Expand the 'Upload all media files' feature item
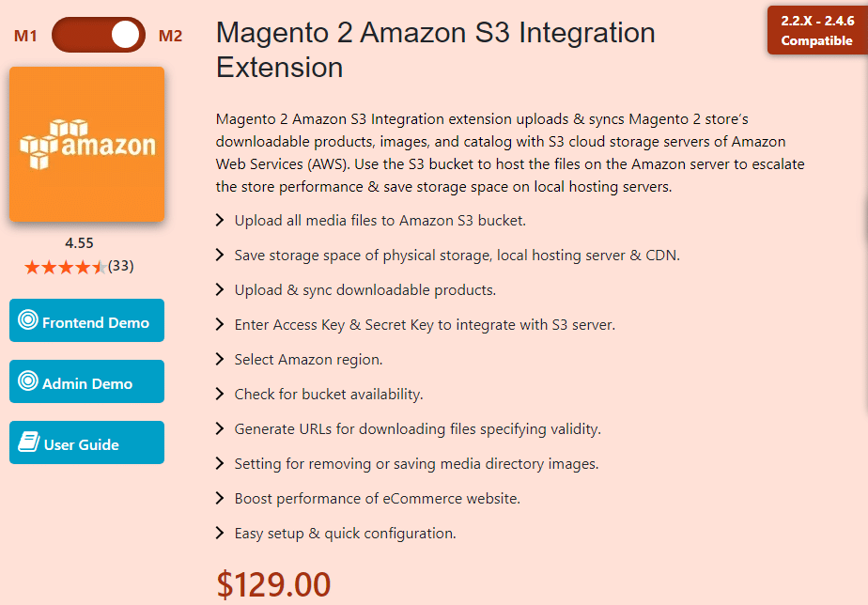 tap(218, 220)
